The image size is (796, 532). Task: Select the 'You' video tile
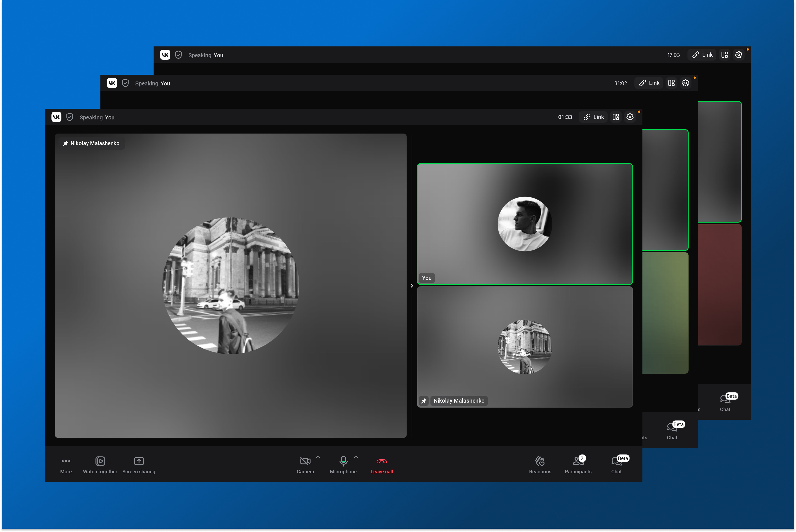pyautogui.click(x=525, y=224)
